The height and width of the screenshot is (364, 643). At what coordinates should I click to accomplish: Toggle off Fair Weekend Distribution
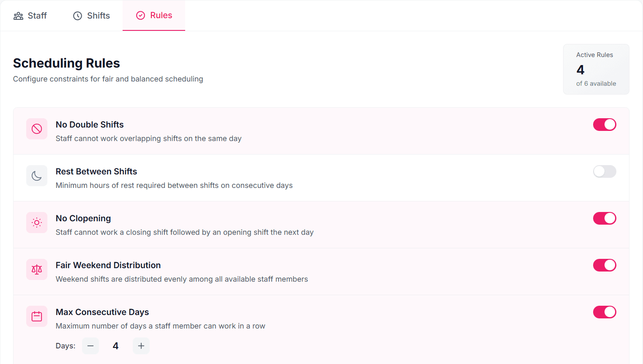(x=604, y=265)
